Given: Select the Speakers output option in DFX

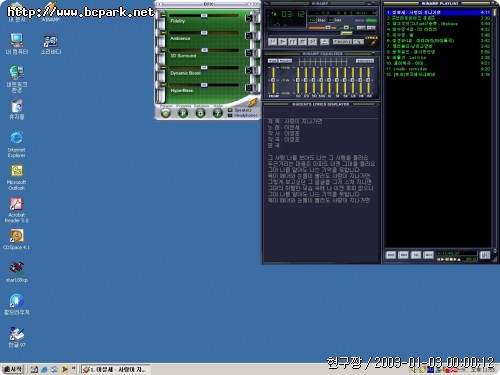Looking at the screenshot, I should [x=240, y=110].
